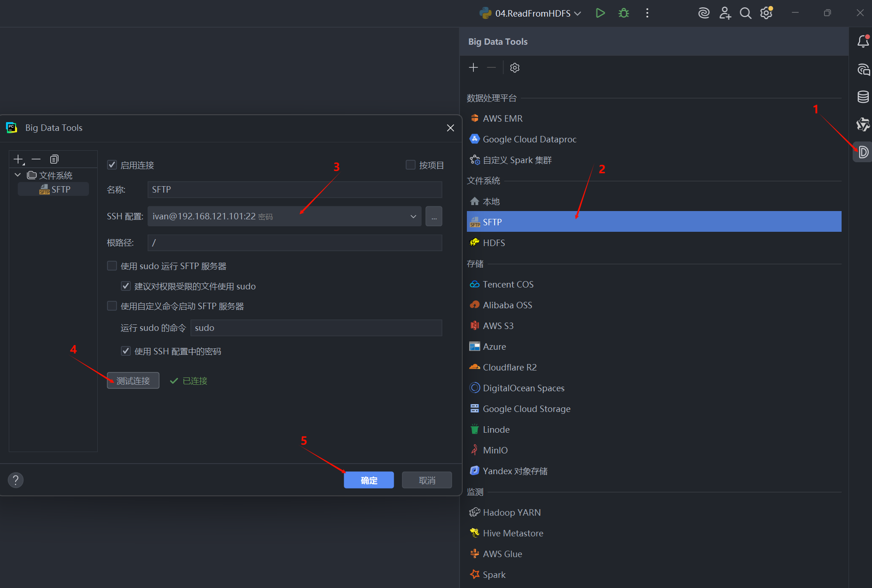This screenshot has width=872, height=588.
Task: Select the SFTP item in dialog tree
Action: 53,189
